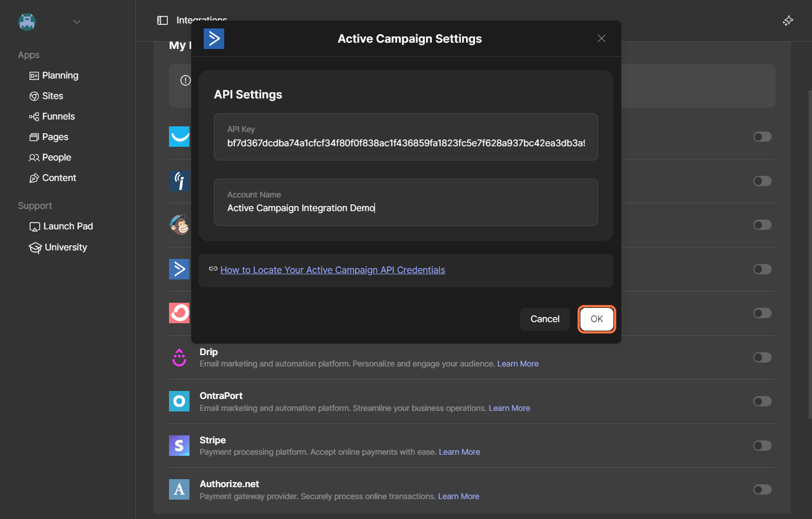Toggle the OntraPort integration switch
The width and height of the screenshot is (812, 519).
click(762, 401)
